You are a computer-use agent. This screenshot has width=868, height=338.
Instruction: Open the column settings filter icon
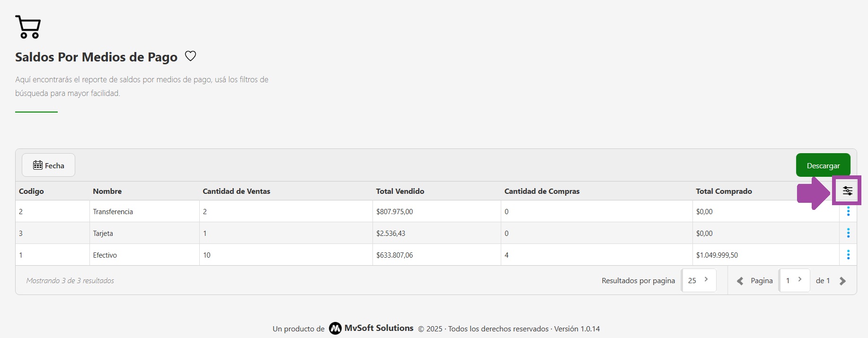pos(847,191)
